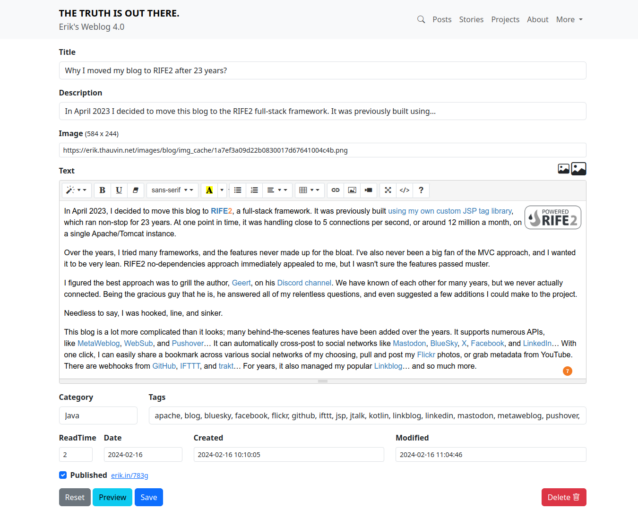Toggle bold formatting
This screenshot has width=638, height=510.
tap(103, 190)
